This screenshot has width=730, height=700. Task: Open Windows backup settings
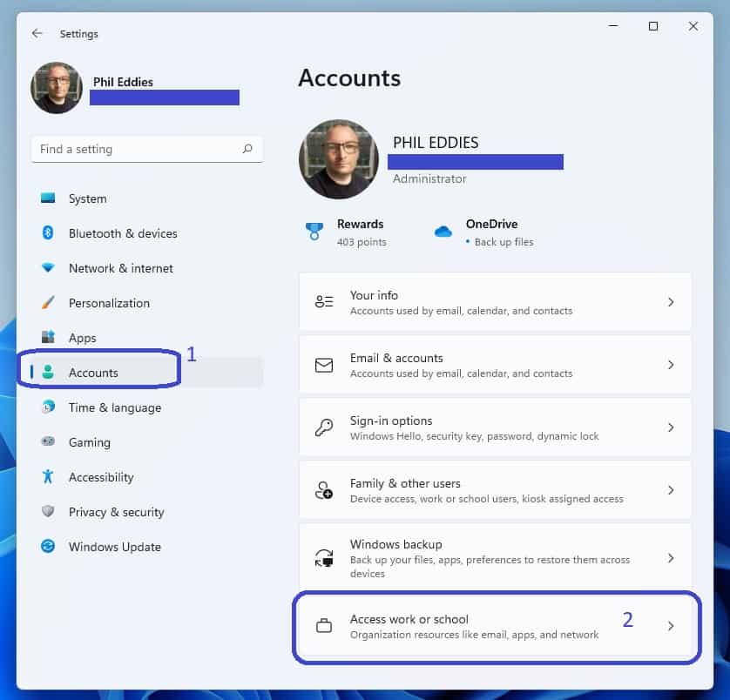tap(495, 556)
